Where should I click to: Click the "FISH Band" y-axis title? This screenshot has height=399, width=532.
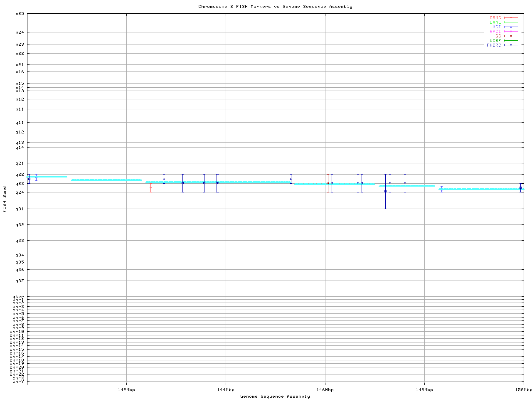pos(5,199)
